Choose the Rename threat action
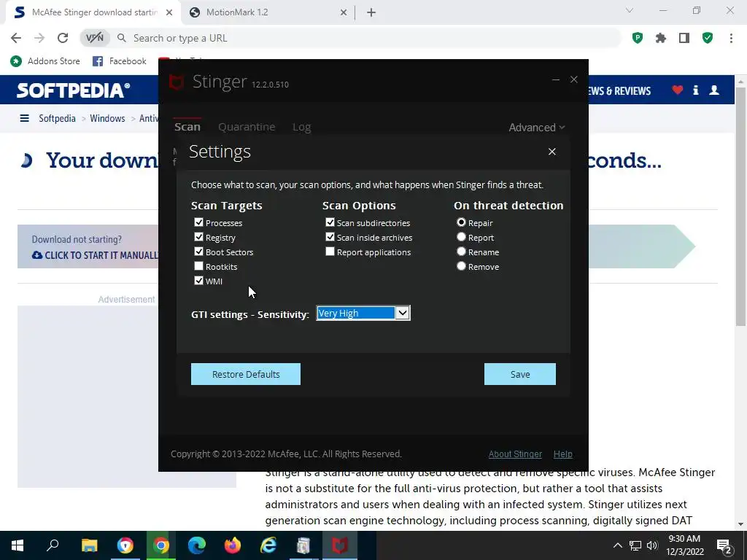The height and width of the screenshot is (560, 747). [461, 252]
